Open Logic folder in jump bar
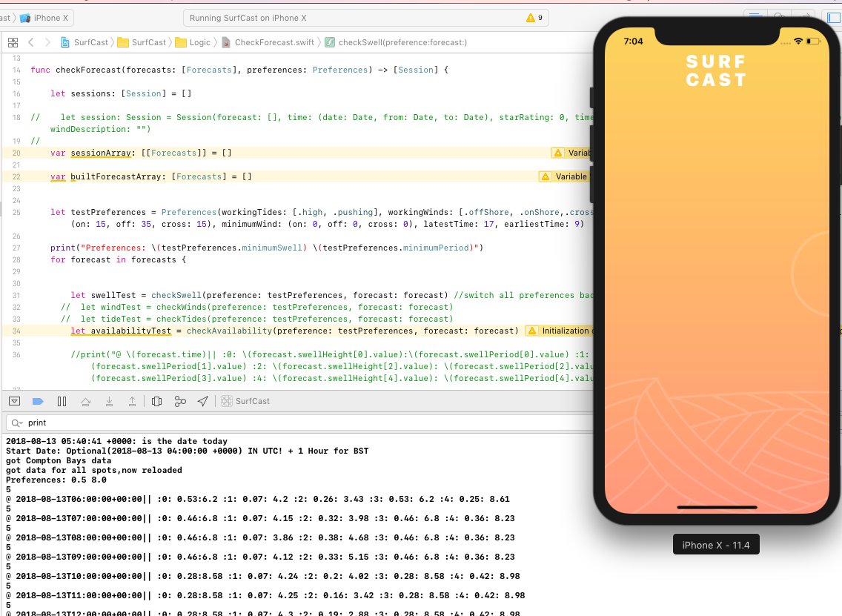The height and width of the screenshot is (616, 842). 193,42
